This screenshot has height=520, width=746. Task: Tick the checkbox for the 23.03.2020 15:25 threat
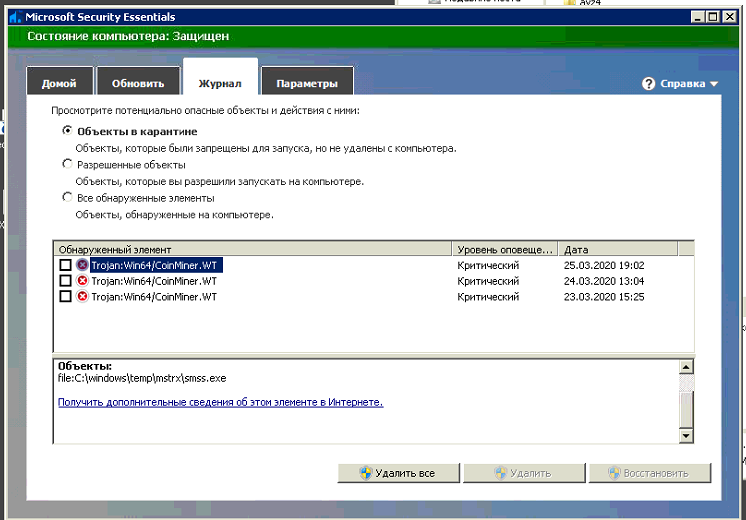click(x=66, y=296)
